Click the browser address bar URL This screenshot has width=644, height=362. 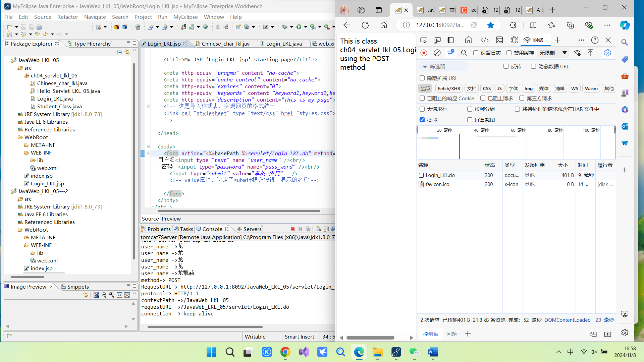coord(440,25)
